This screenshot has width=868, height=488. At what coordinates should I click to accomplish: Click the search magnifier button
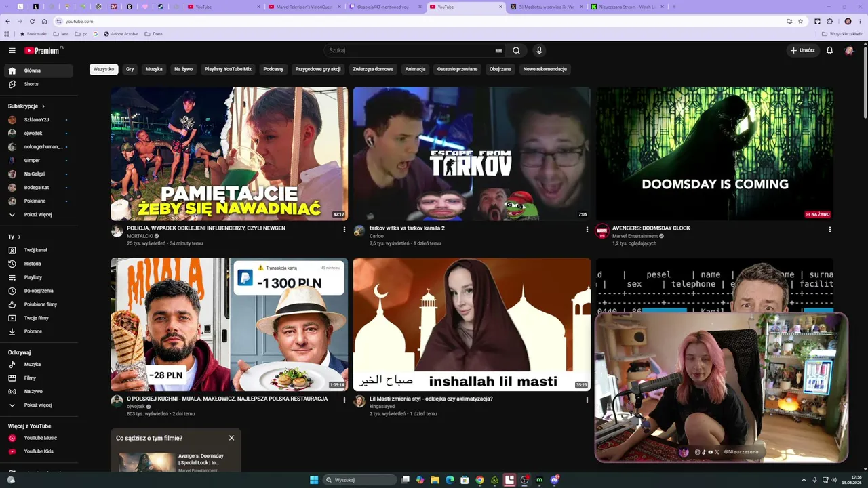(516, 50)
